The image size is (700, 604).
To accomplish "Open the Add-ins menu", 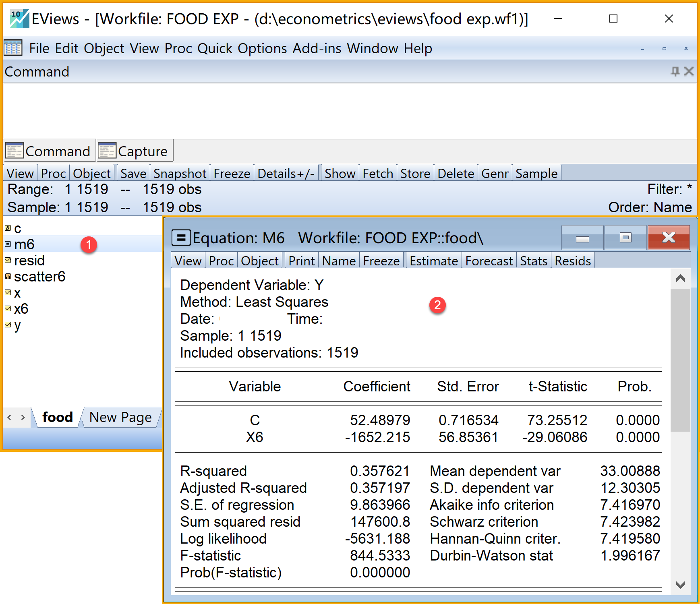I will [x=317, y=48].
